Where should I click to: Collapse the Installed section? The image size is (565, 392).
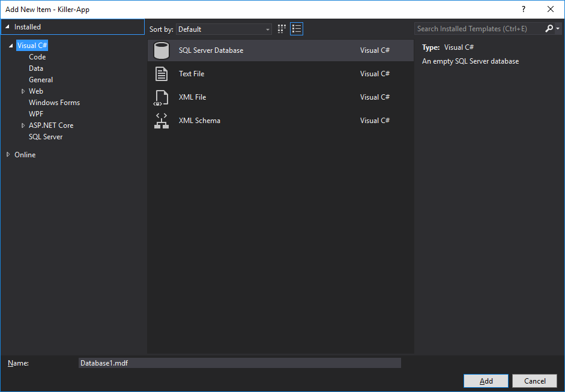[x=7, y=26]
